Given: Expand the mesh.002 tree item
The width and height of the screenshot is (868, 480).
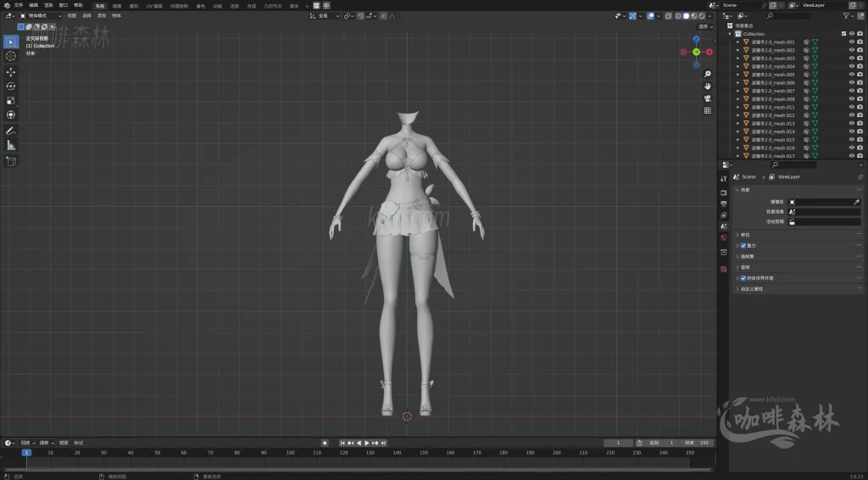Looking at the screenshot, I should click(x=737, y=50).
